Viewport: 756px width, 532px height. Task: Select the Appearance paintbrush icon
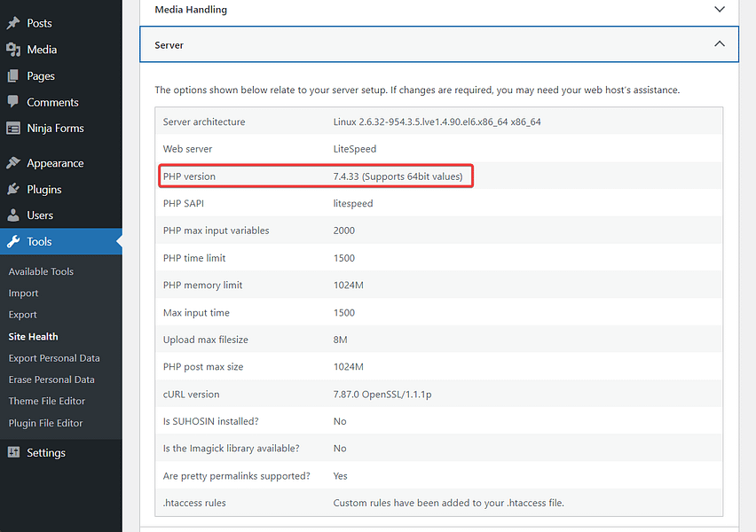(x=15, y=162)
